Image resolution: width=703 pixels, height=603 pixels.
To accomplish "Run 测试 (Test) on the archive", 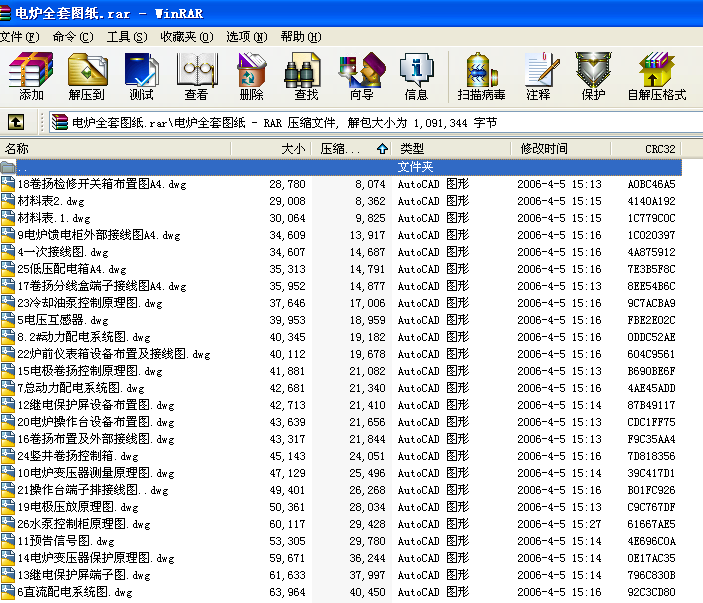I will (142, 76).
